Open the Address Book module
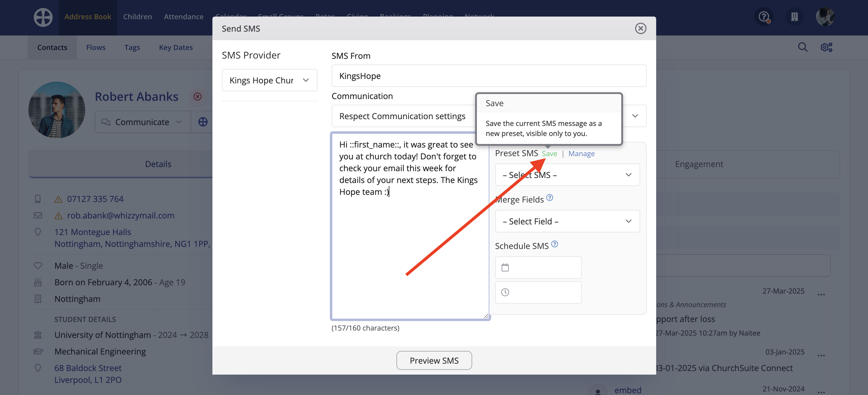868x395 pixels. [x=88, y=17]
